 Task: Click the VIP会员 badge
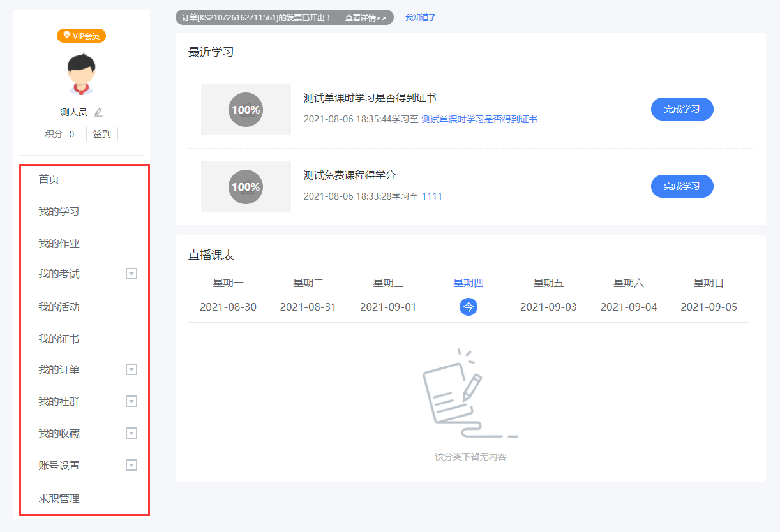pyautogui.click(x=81, y=36)
